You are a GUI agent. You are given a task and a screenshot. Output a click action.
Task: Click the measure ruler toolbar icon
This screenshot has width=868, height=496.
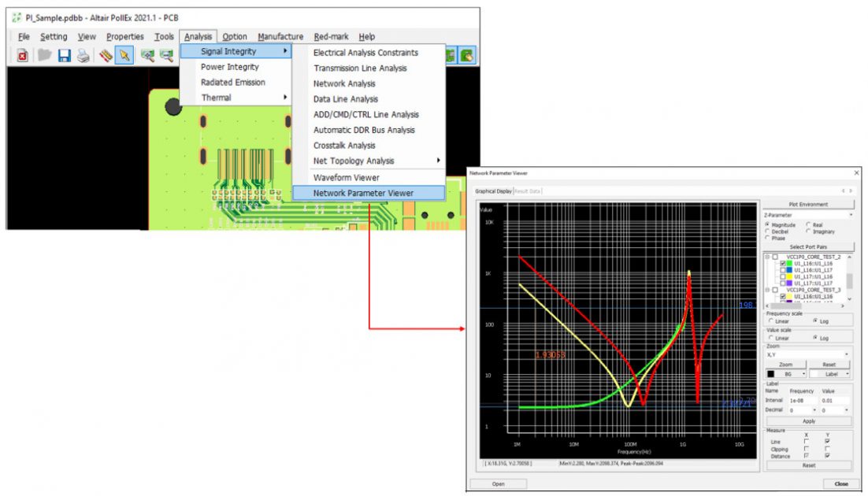tap(106, 55)
